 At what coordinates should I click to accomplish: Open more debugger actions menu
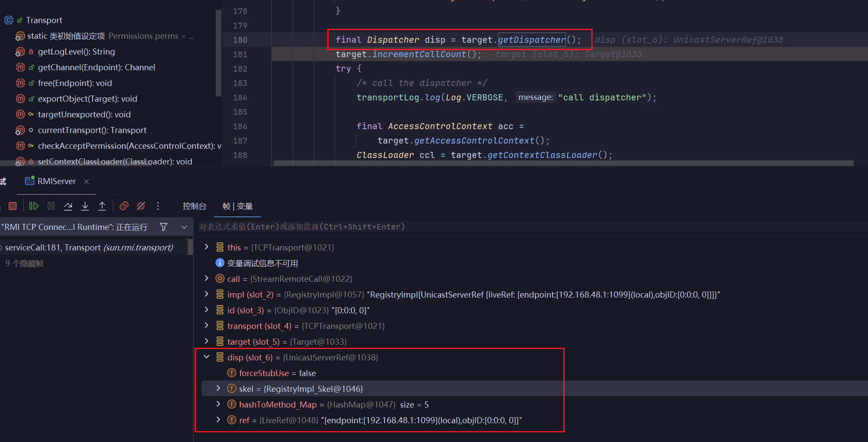(x=158, y=206)
